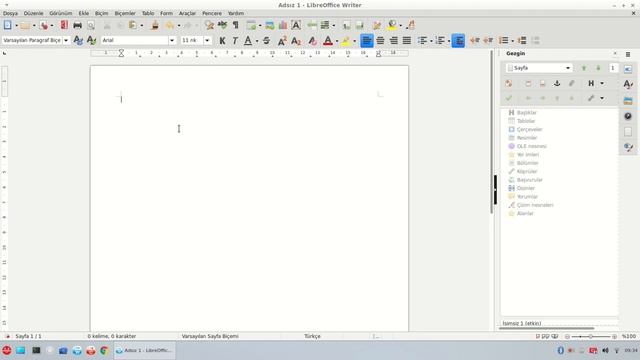640x360 pixels.
Task: Toggle Center alignment
Action: pos(380,40)
